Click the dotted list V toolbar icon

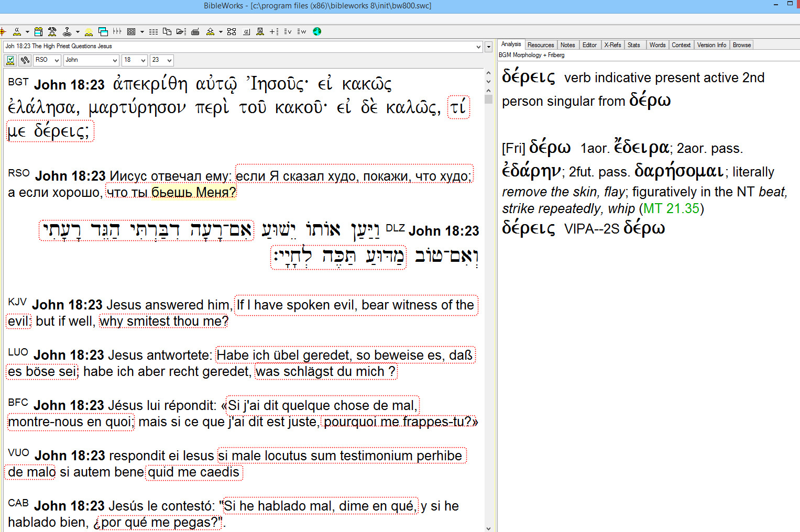click(288, 31)
